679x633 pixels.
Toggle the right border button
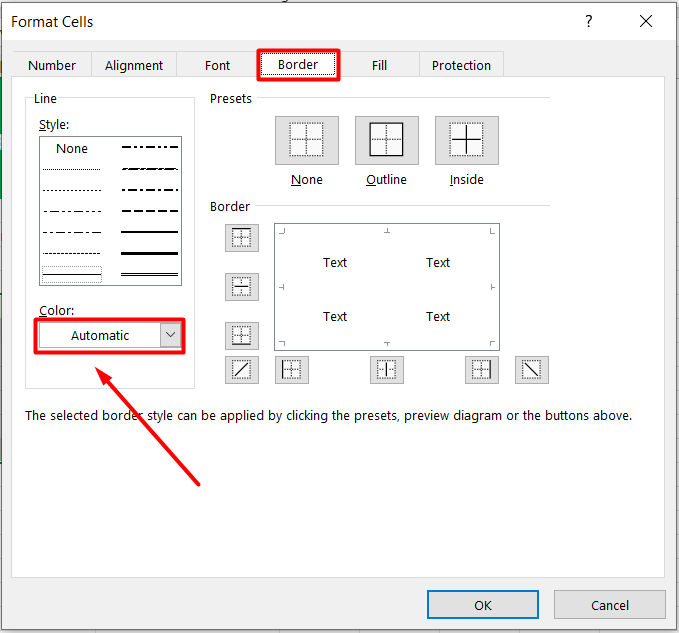coord(482,370)
